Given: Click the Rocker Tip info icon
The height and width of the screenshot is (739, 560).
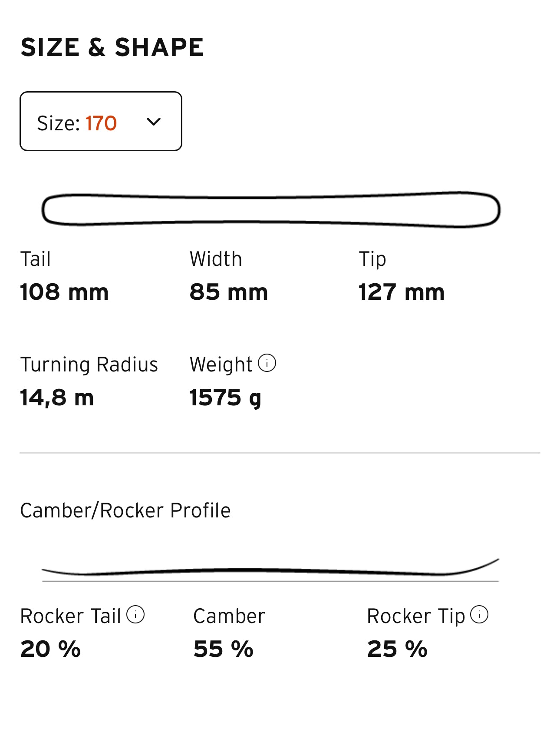Looking at the screenshot, I should (x=479, y=615).
